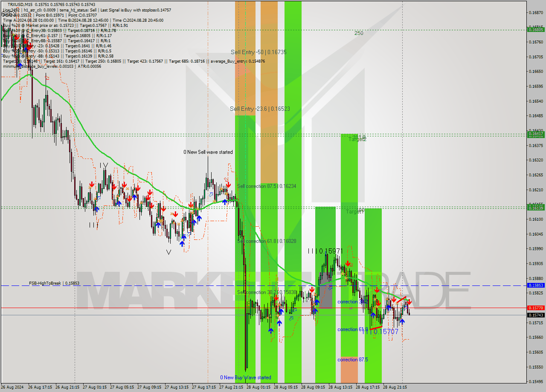Select the '0 New Buy Wave started' annotation
546x392 pixels.
(245, 378)
